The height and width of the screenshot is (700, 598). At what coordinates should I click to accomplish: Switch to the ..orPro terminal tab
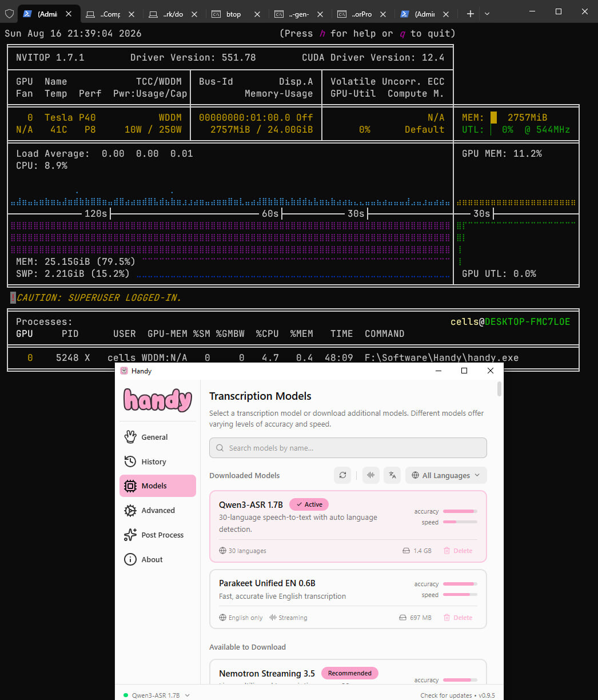pyautogui.click(x=362, y=14)
